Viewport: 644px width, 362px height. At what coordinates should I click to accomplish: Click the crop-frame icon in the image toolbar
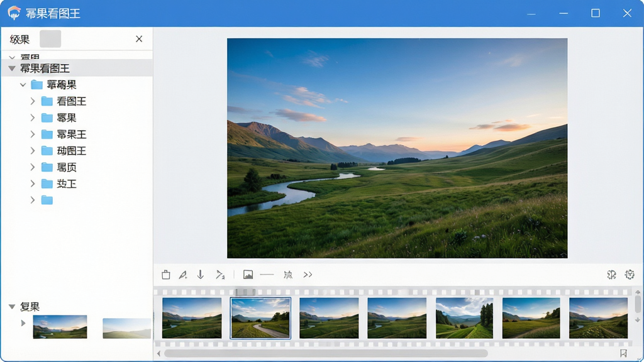(x=288, y=275)
